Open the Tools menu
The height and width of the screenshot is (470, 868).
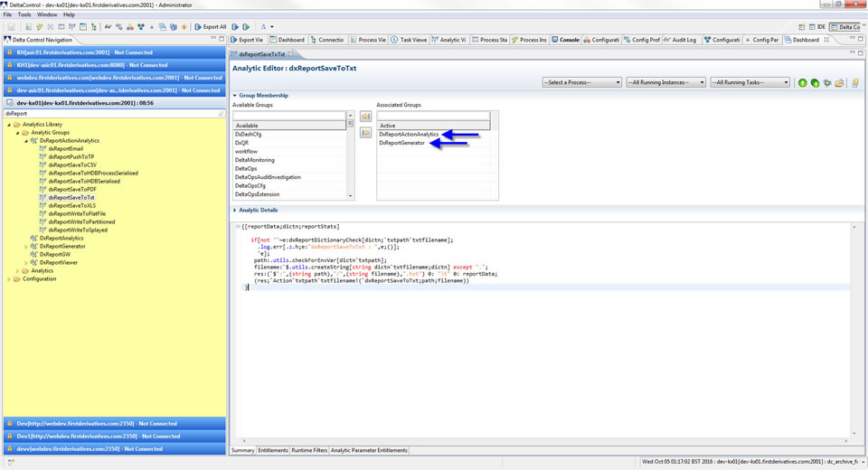[24, 14]
